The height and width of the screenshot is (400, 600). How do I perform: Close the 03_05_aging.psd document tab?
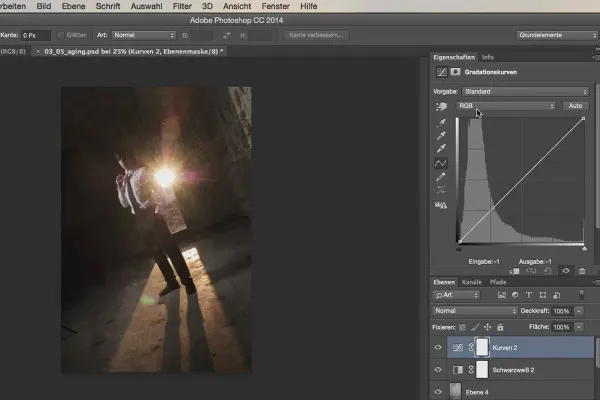[38, 51]
